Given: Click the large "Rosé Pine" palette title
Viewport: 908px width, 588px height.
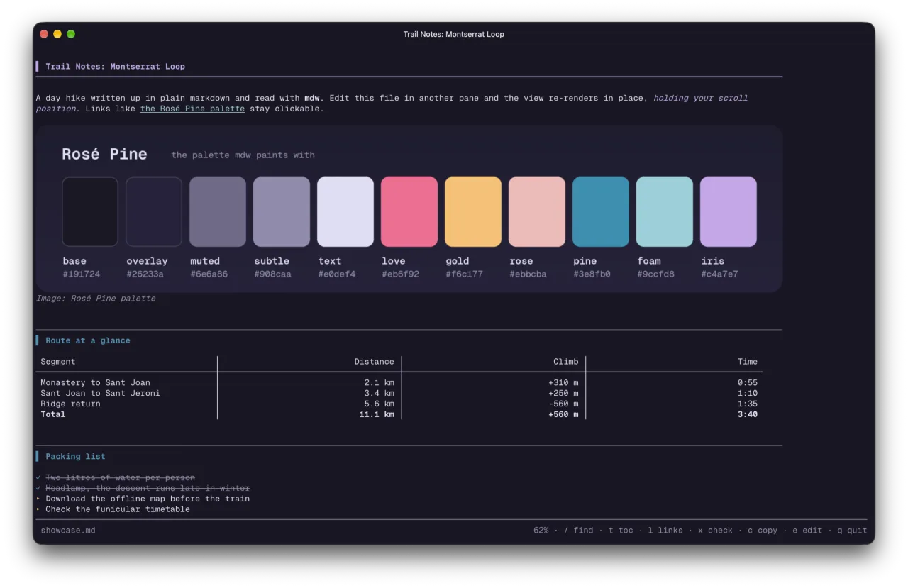Looking at the screenshot, I should tap(104, 154).
